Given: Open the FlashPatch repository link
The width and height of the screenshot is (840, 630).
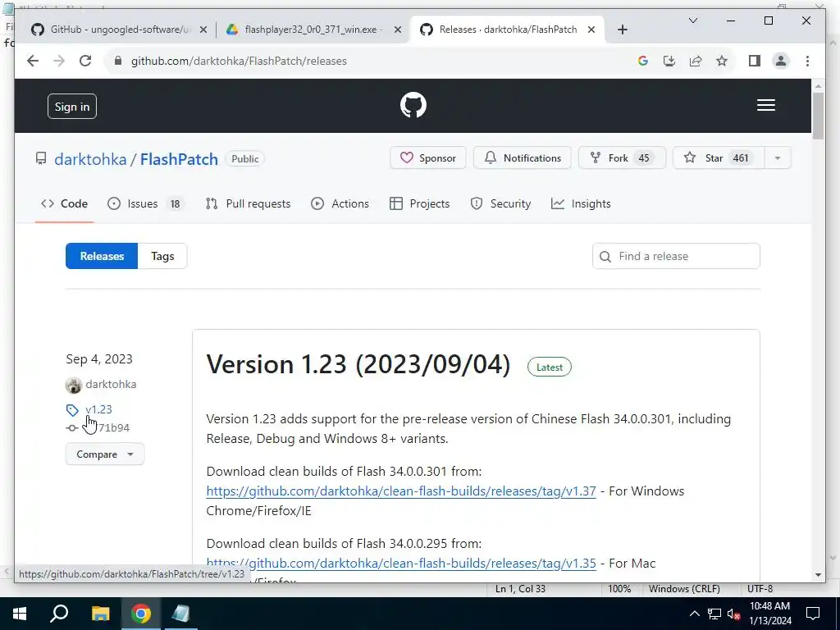Looking at the screenshot, I should (x=179, y=159).
